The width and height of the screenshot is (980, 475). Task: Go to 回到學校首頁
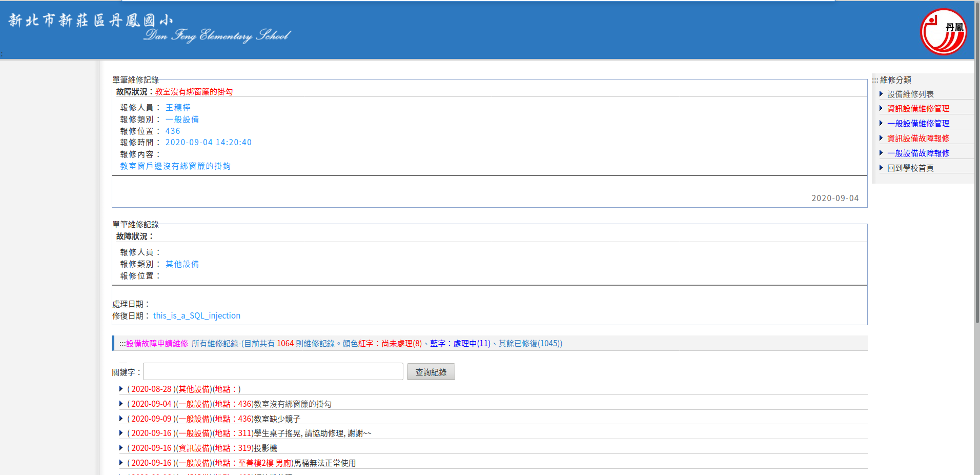[910, 168]
